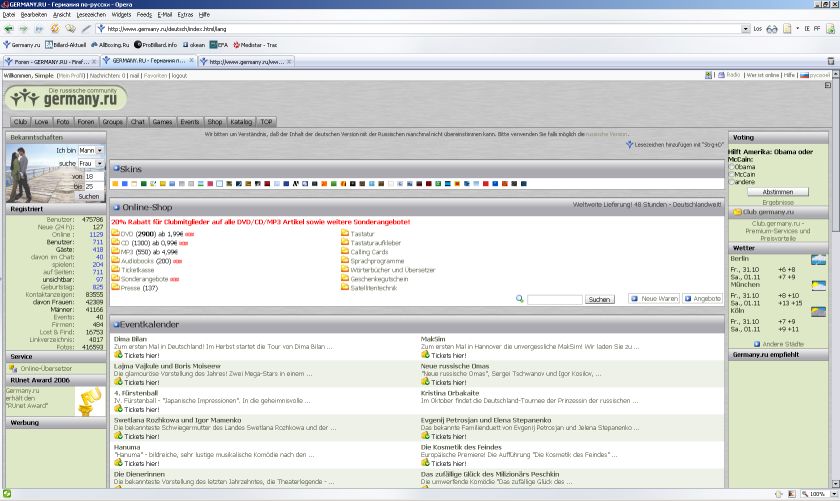Click the reload page icon in toolbar
Image resolution: width=840 pixels, height=501 pixels.
coord(55,29)
